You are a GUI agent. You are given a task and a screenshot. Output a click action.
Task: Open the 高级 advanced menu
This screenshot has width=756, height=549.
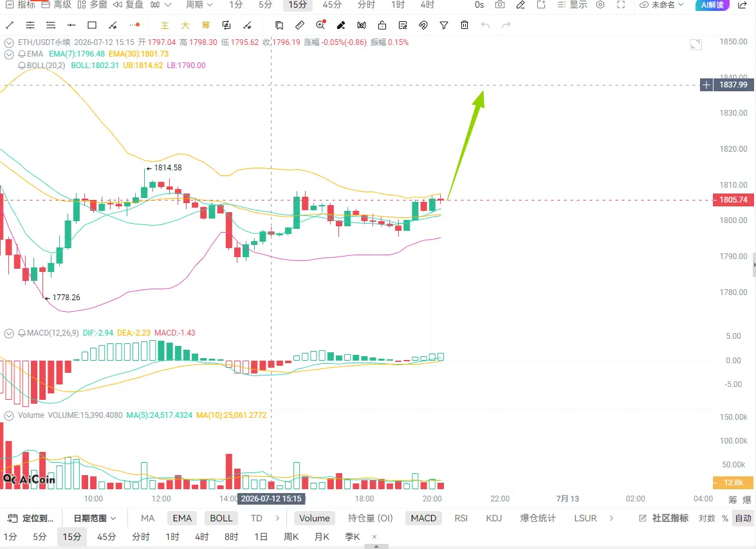tap(57, 4)
